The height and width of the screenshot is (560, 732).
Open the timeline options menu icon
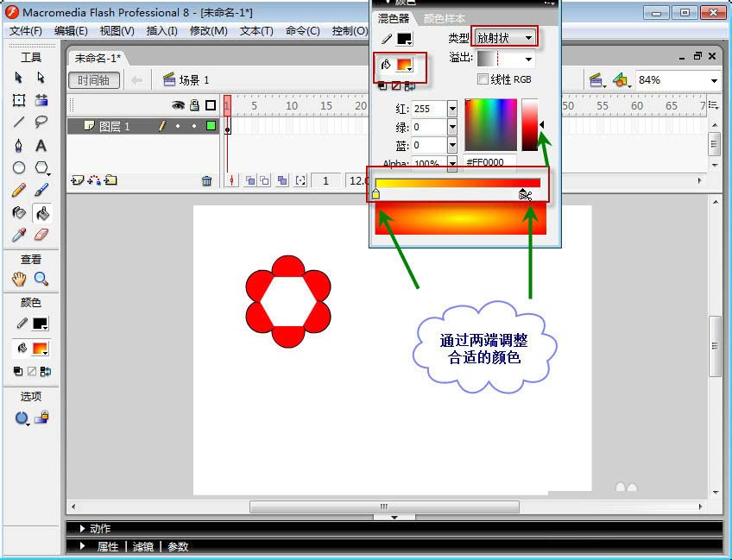click(713, 105)
